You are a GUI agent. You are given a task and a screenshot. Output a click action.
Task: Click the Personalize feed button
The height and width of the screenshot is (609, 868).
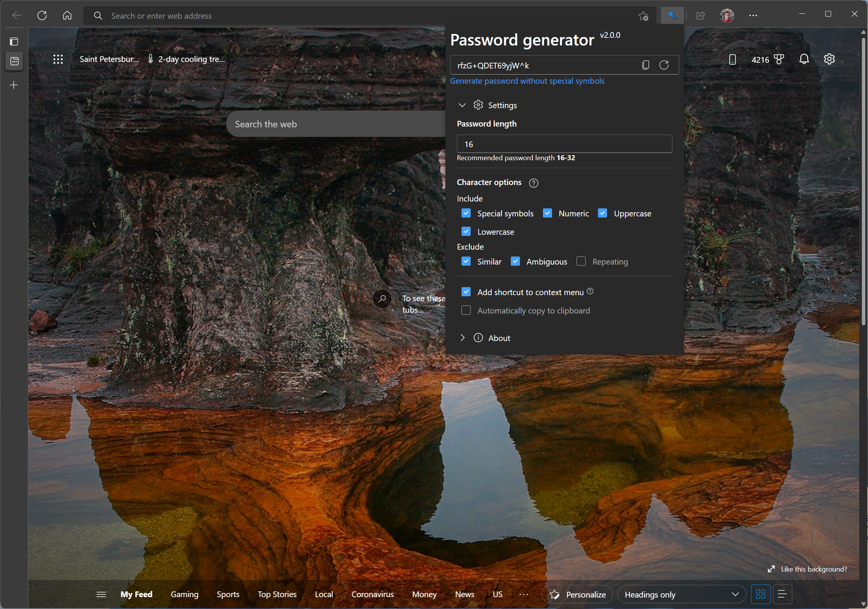(577, 594)
